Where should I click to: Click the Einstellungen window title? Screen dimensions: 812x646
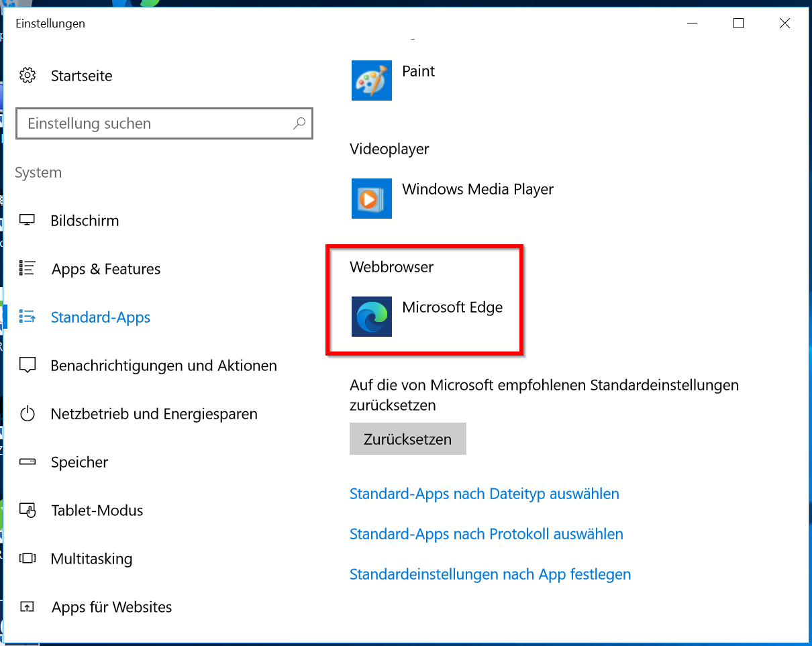point(50,23)
